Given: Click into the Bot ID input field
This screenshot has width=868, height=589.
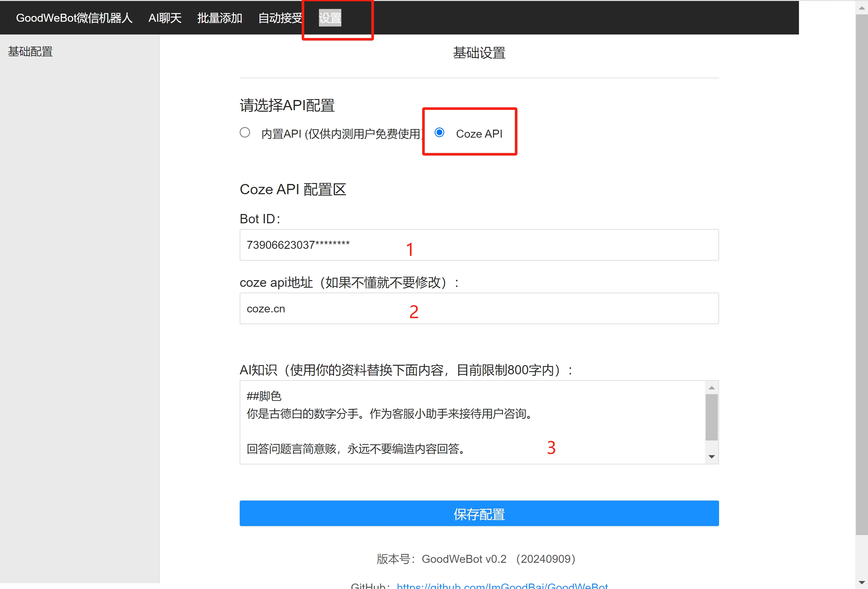Looking at the screenshot, I should (x=479, y=245).
